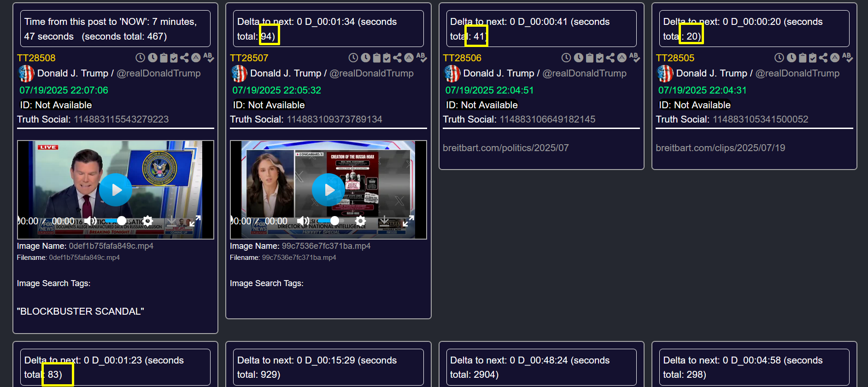The width and height of the screenshot is (868, 387).
Task: Click @realDonaldTrump handle on post TT28508
Action: (x=158, y=73)
